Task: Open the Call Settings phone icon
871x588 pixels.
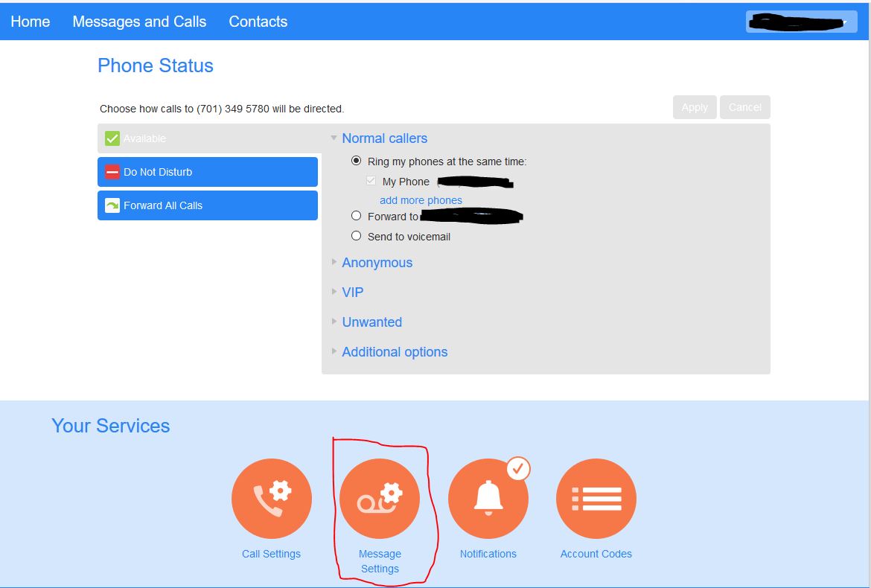Action: click(x=271, y=499)
